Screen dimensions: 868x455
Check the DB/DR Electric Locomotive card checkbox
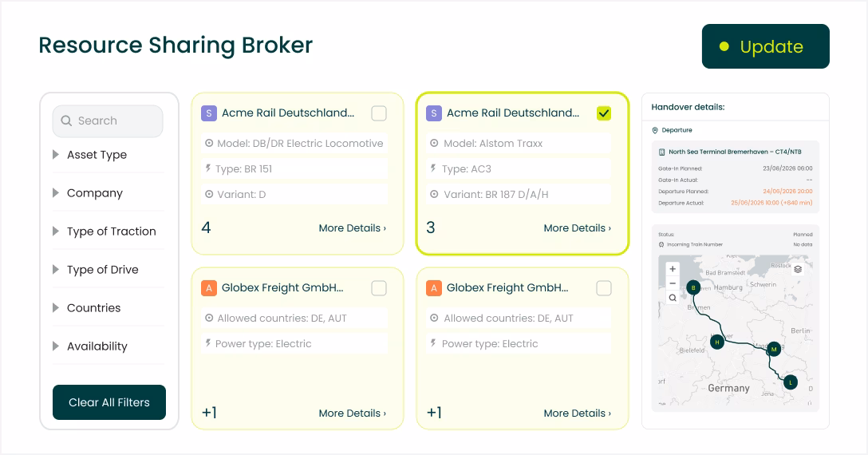click(x=379, y=113)
